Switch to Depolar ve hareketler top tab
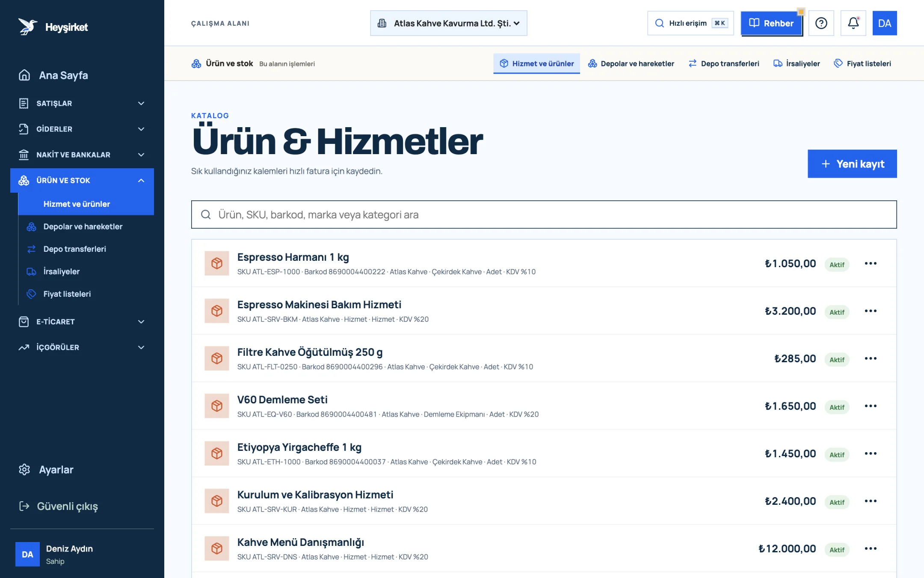Image resolution: width=924 pixels, height=578 pixels. click(x=631, y=63)
